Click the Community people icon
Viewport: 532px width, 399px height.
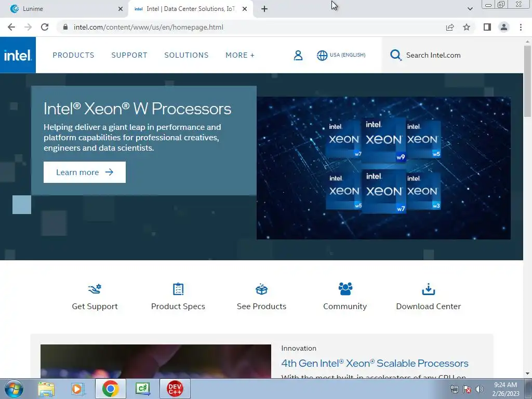tap(345, 289)
